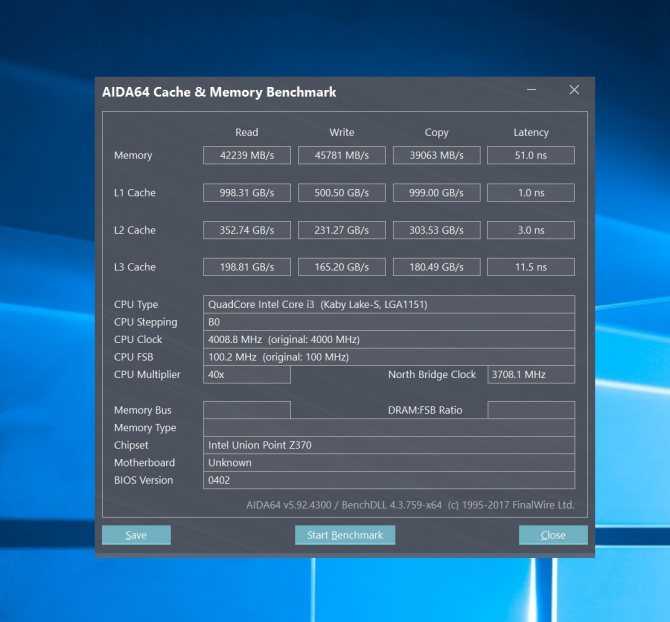The width and height of the screenshot is (670, 622).
Task: Click North Bridge Clock value 3708.1 MHz
Action: point(531,375)
